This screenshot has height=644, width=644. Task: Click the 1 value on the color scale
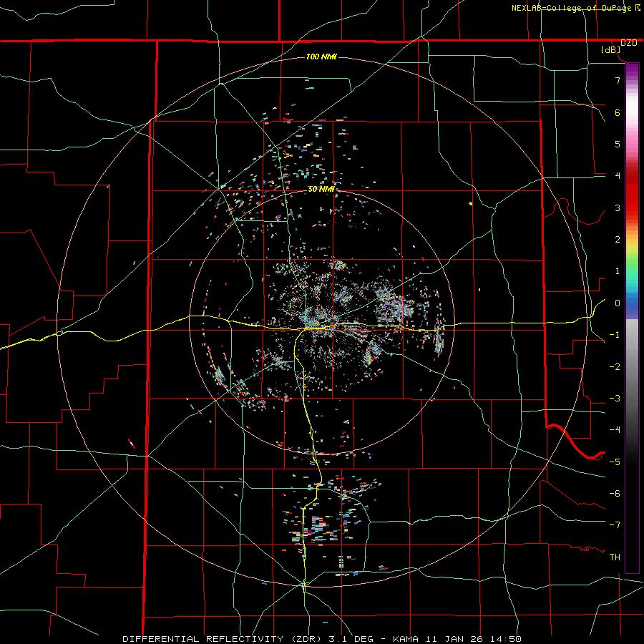click(618, 271)
